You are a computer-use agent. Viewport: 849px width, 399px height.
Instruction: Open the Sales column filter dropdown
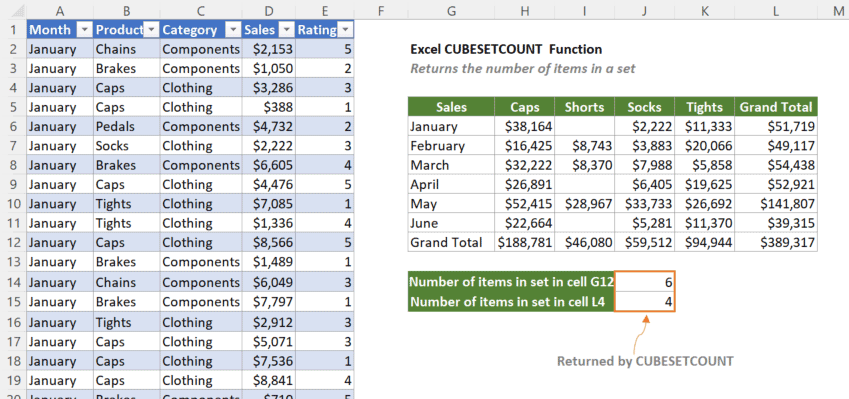(x=286, y=30)
